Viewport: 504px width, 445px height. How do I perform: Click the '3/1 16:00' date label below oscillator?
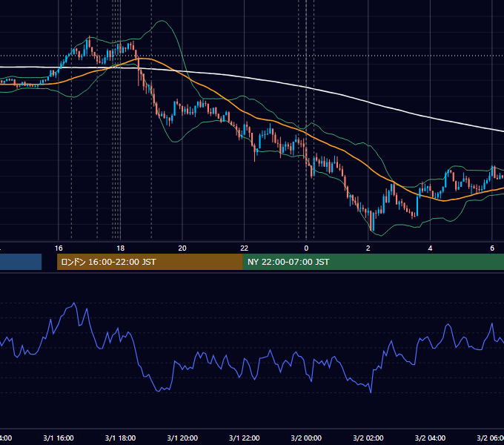(x=59, y=438)
